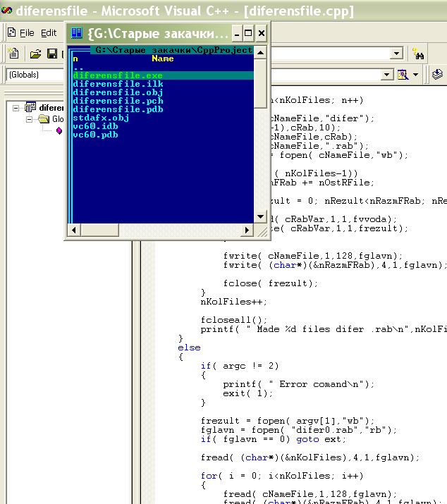Click the console window's title bar icon
447x504 pixels.
coord(77,33)
